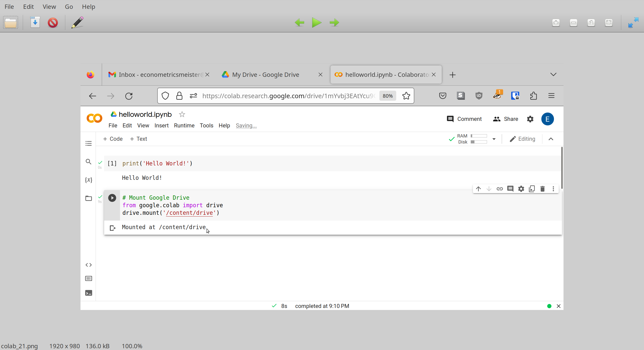Go to previous image with green left arrow
This screenshot has height=350, width=644.
pyautogui.click(x=299, y=22)
